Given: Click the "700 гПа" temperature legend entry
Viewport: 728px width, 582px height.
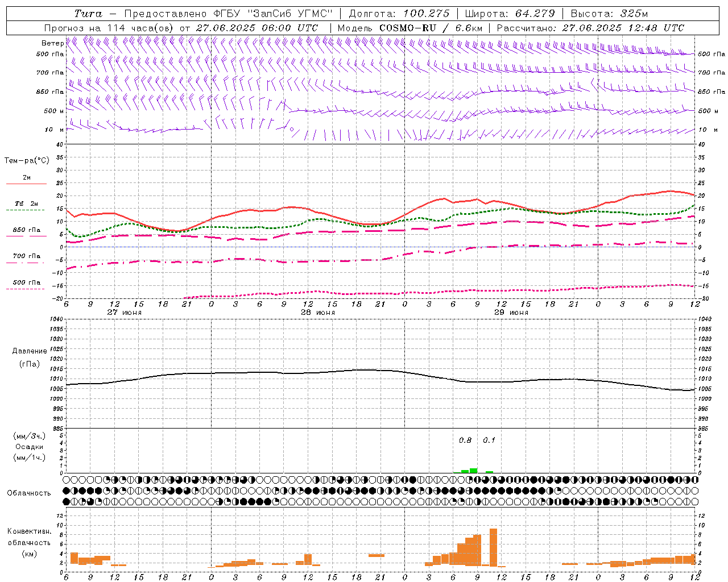Looking at the screenshot, I should coord(26,256).
